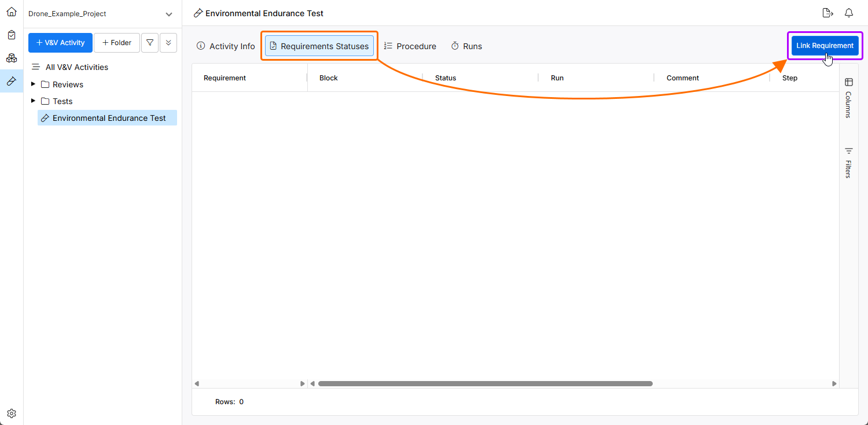The width and height of the screenshot is (868, 425).
Task: Open the notifications bell
Action: (849, 13)
